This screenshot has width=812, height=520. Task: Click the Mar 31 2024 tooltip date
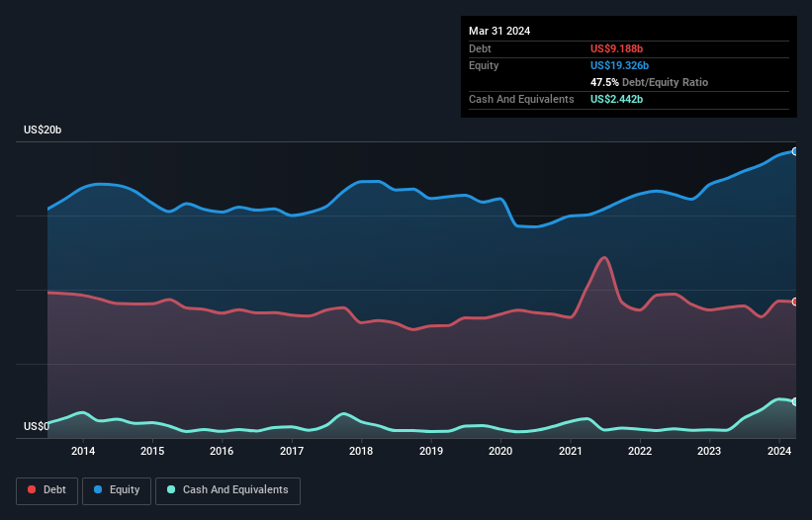(499, 31)
